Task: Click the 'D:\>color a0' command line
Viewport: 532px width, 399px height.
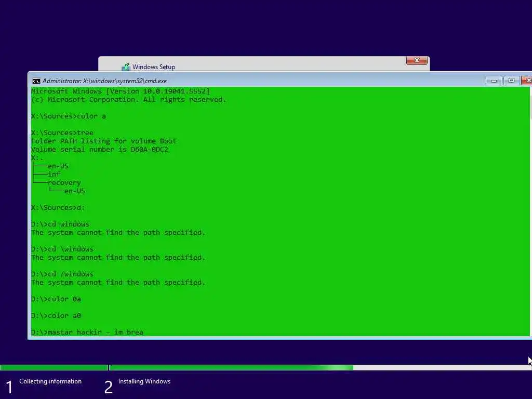Action: 56,315
